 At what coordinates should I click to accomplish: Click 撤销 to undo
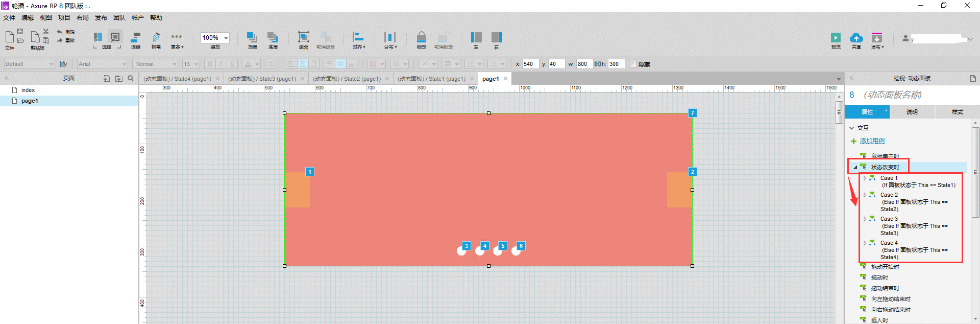click(66, 32)
